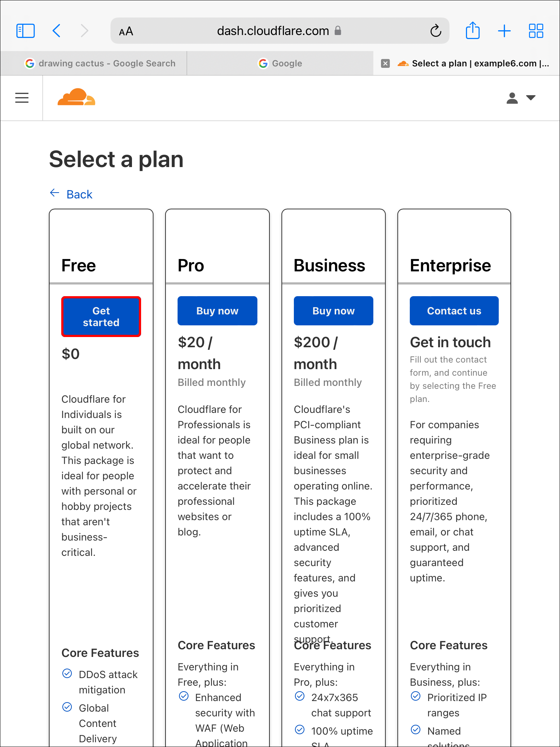Click Get started on Free plan

click(x=101, y=316)
